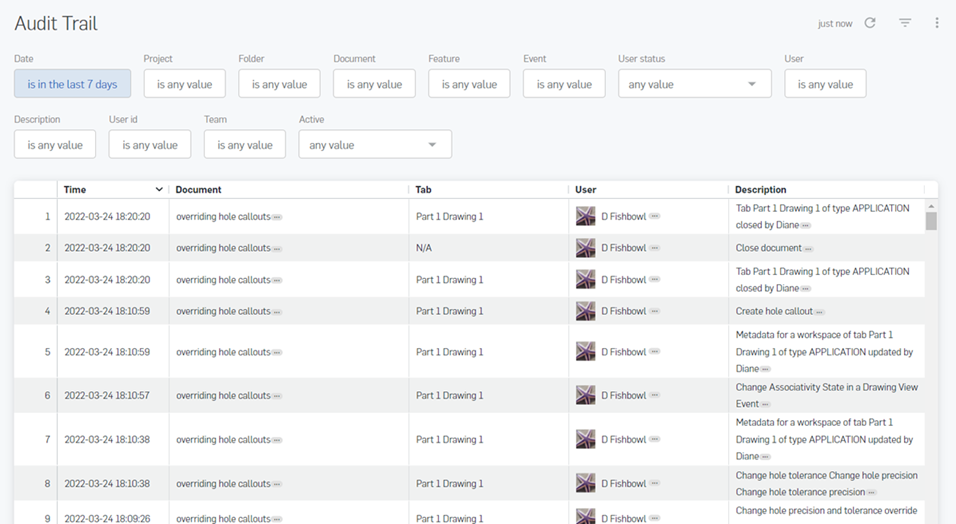
Task: Click the Date filter 'is in the last 7 days'
Action: (72, 85)
